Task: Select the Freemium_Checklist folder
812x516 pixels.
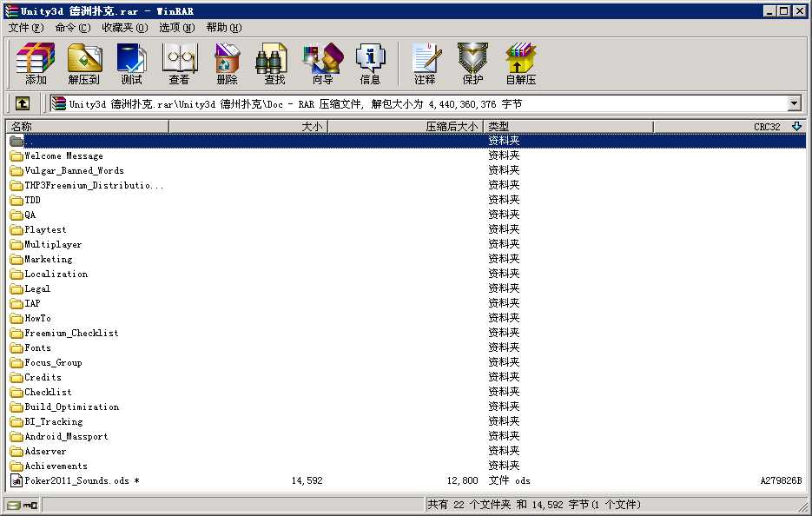Action: [71, 333]
